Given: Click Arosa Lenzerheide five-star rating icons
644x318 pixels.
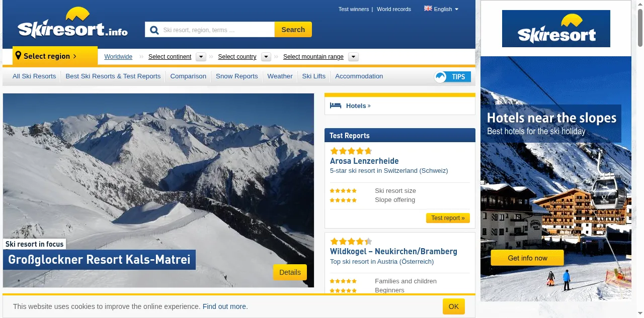Looking at the screenshot, I should [x=351, y=151].
